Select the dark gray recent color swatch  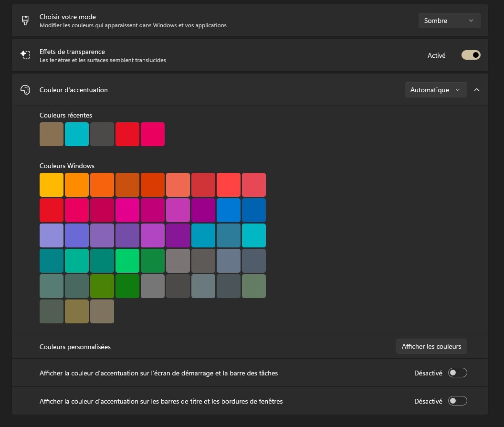(102, 134)
